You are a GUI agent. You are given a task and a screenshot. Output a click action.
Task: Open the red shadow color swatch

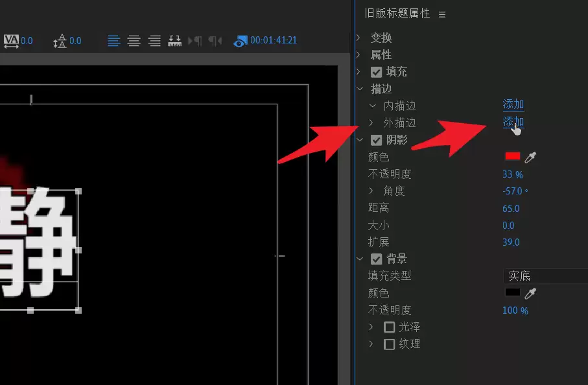[513, 156]
